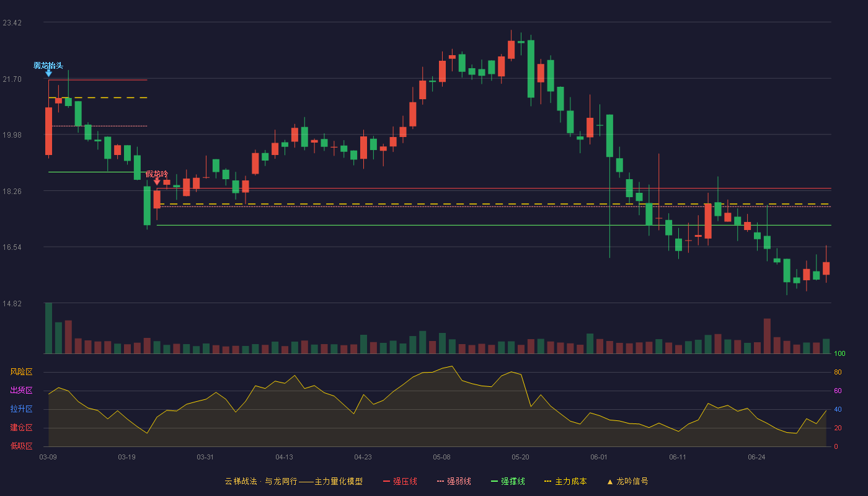The height and width of the screenshot is (496, 868).
Task: Toggle the 强压线 legend entry
Action: (x=400, y=481)
